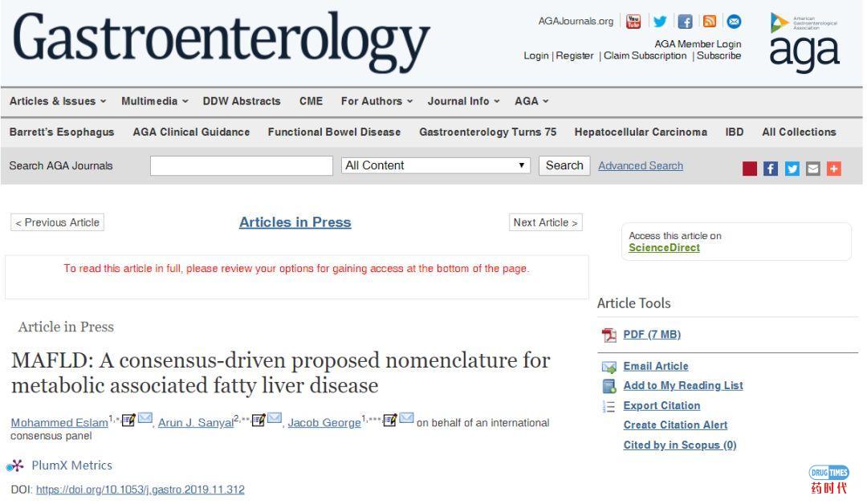The height and width of the screenshot is (504, 867).
Task: Click the email envelope icon next to Mohammed Eslam
Action: click(144, 418)
